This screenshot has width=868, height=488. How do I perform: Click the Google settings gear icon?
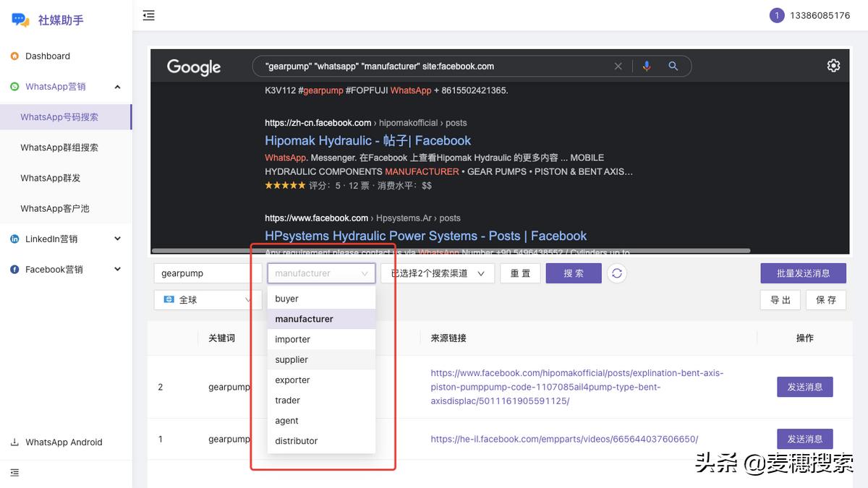[833, 66]
